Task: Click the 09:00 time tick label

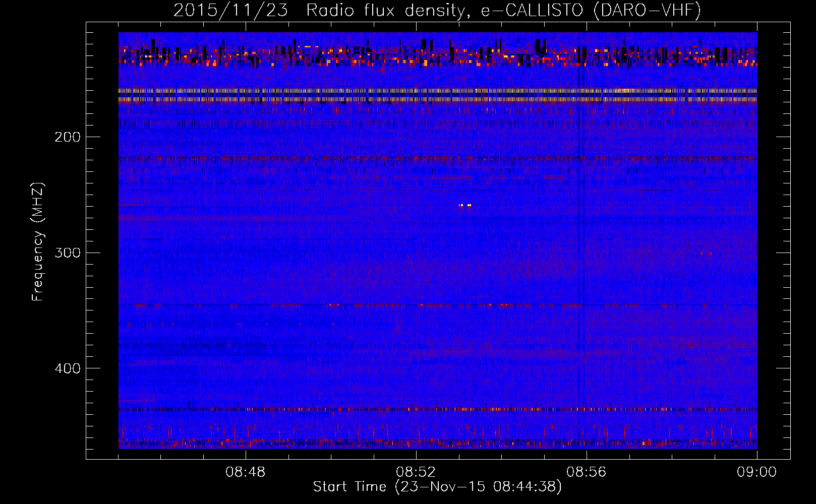Action: tap(757, 472)
